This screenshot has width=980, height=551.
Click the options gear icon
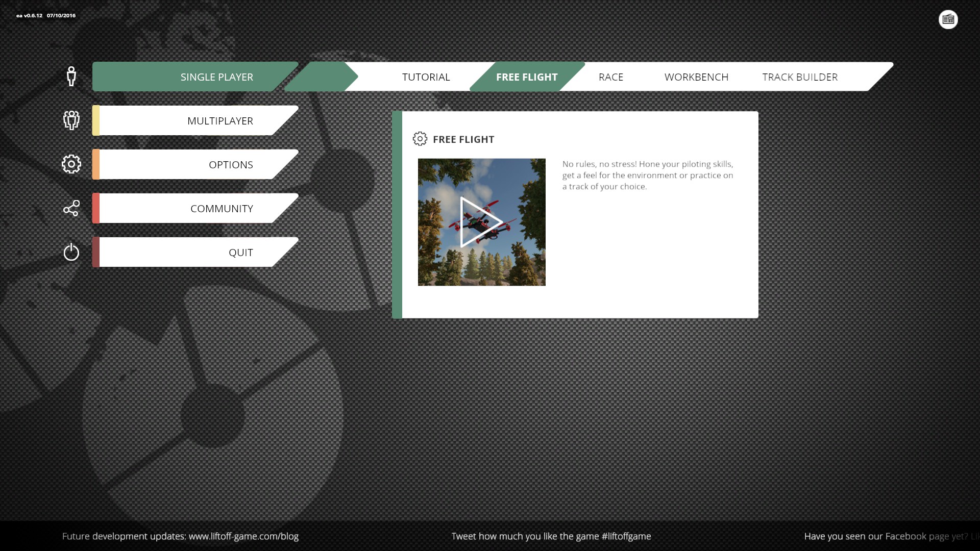71,164
